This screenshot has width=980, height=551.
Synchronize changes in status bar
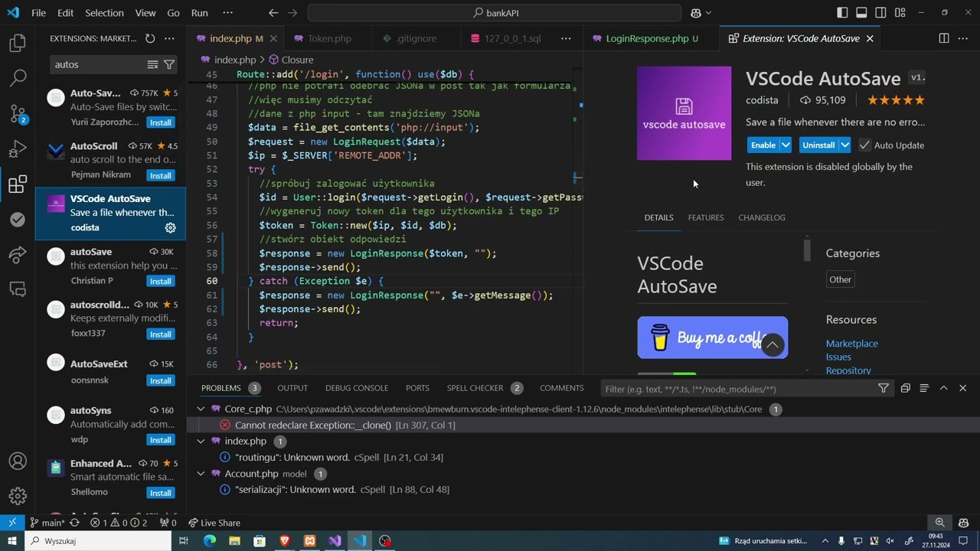74,523
